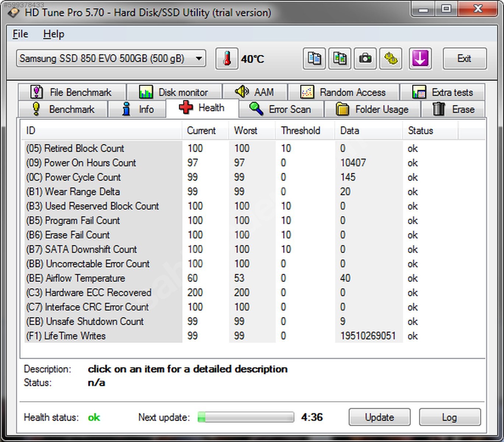Select the (09) Power On Hours Count row
This screenshot has height=442, width=504.
pyautogui.click(x=241, y=163)
